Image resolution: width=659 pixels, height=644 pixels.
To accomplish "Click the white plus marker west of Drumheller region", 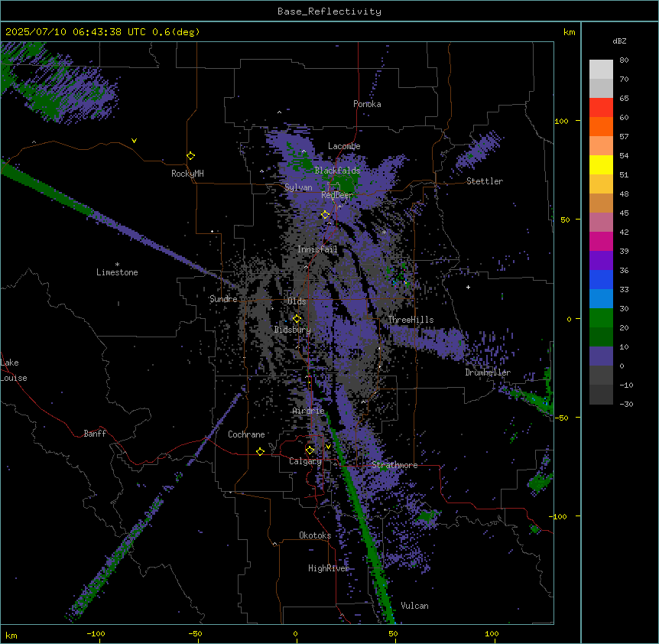I will 468,287.
